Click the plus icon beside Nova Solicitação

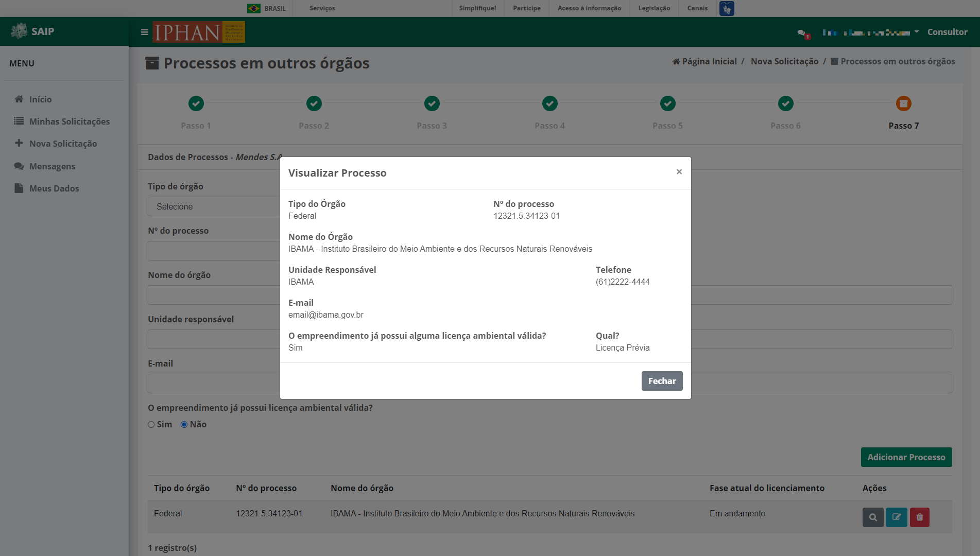[x=19, y=143]
